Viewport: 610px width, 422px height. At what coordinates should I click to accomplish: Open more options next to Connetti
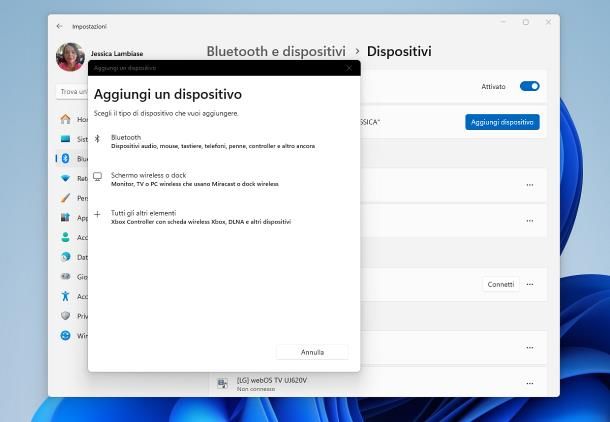pos(529,284)
